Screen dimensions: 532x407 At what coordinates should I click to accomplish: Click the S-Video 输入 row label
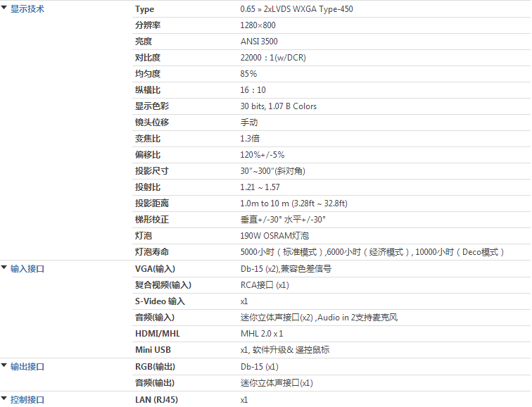coord(160,301)
